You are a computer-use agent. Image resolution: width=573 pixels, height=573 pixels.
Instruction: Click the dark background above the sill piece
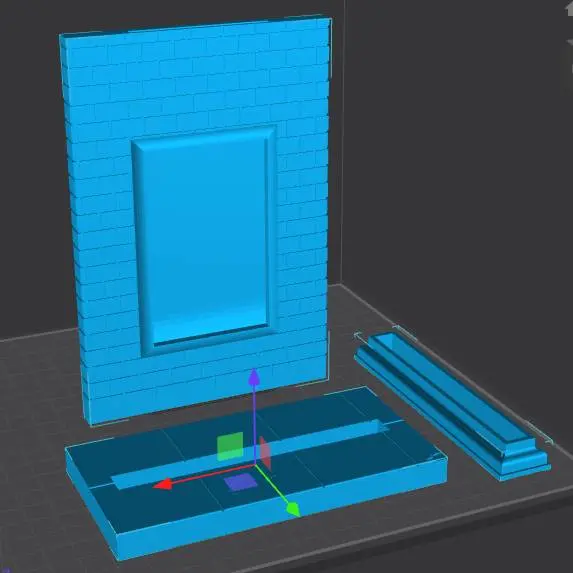[457, 183]
